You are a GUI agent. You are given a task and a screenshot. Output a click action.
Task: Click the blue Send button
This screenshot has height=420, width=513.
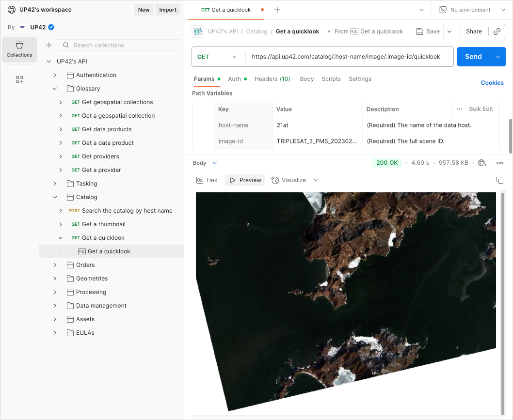pyautogui.click(x=473, y=57)
